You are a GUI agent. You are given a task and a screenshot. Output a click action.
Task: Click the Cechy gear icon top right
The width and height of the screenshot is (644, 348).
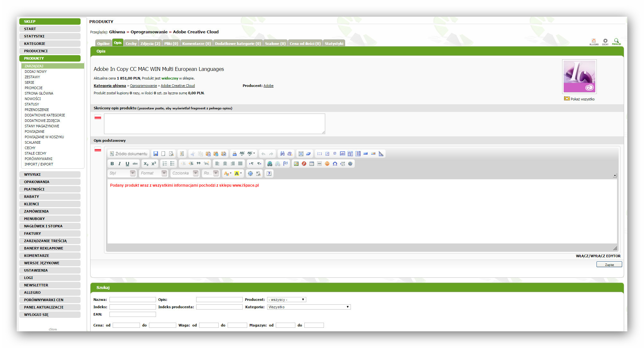tap(605, 42)
